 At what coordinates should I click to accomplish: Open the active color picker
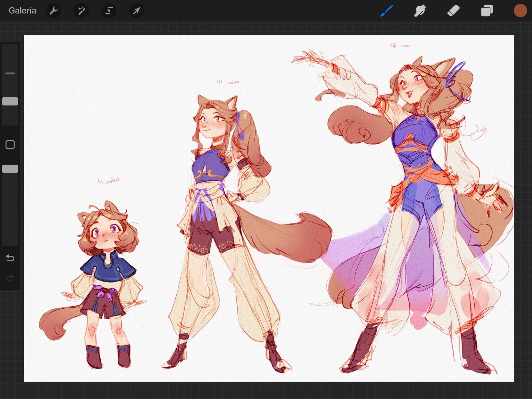point(520,11)
